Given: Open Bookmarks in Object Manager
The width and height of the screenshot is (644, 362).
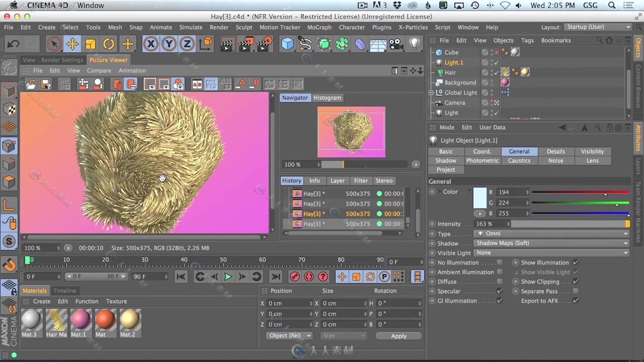Looking at the screenshot, I should pyautogui.click(x=556, y=41).
